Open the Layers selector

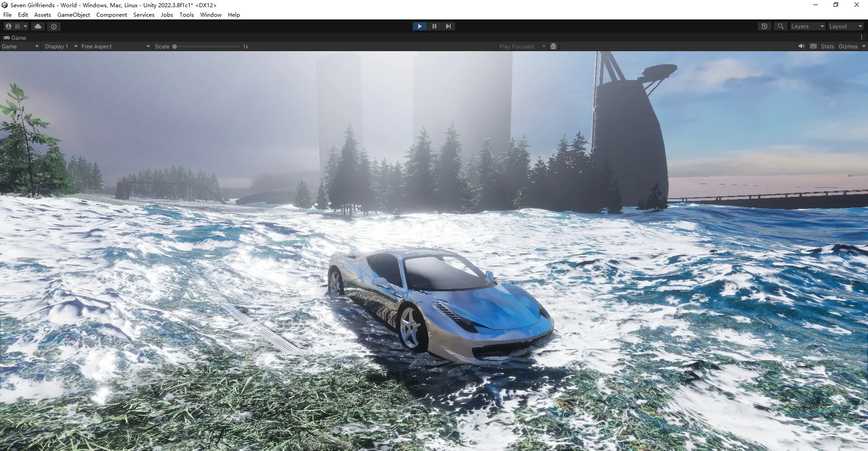[807, 26]
